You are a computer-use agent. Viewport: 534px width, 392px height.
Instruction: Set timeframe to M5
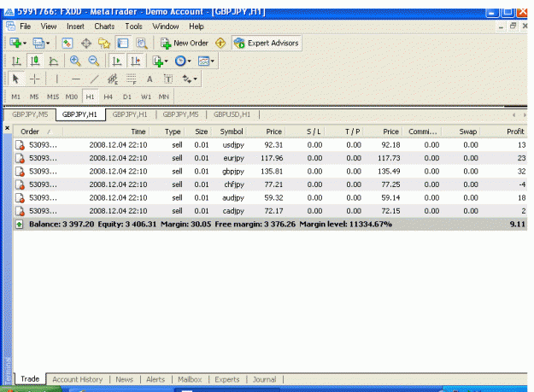[34, 97]
